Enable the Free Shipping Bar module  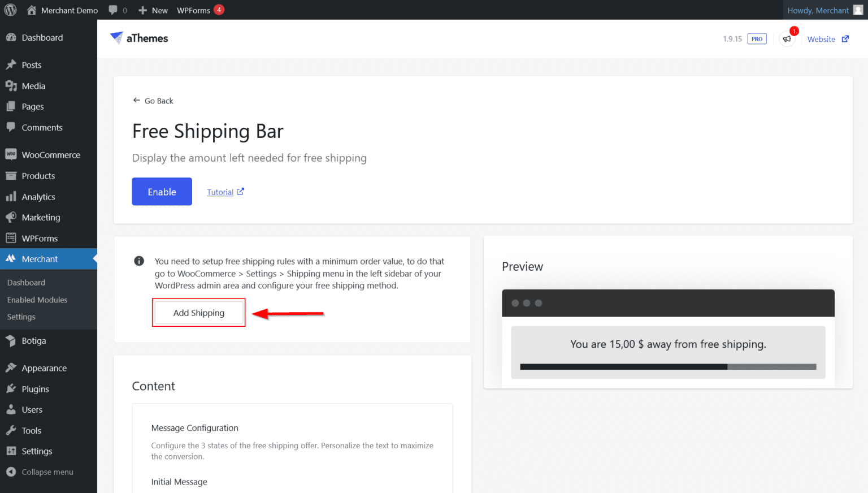[162, 191]
